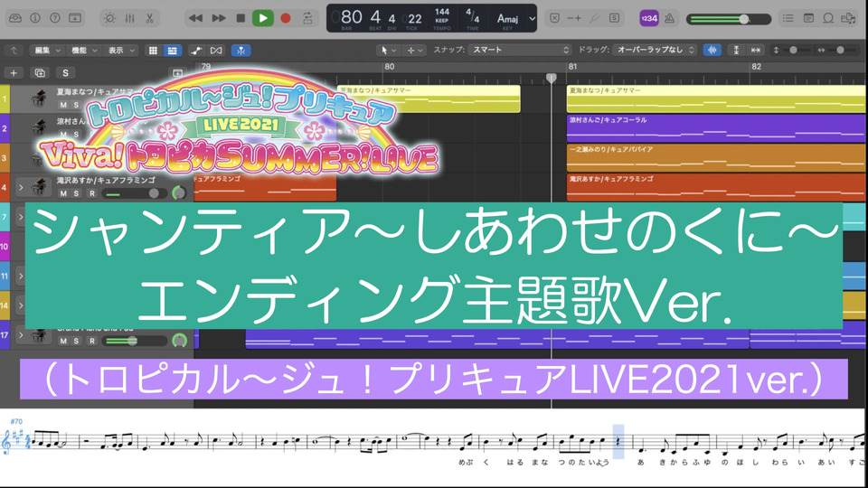868x488 pixels.
Task: Open the media Browsers icon
Action: [848, 18]
